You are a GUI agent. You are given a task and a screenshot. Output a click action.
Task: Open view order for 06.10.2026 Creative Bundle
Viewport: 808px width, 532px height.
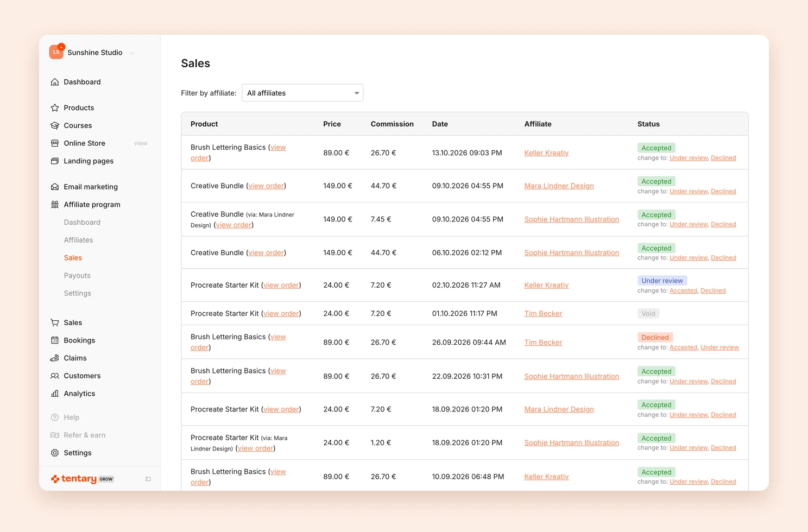point(267,253)
